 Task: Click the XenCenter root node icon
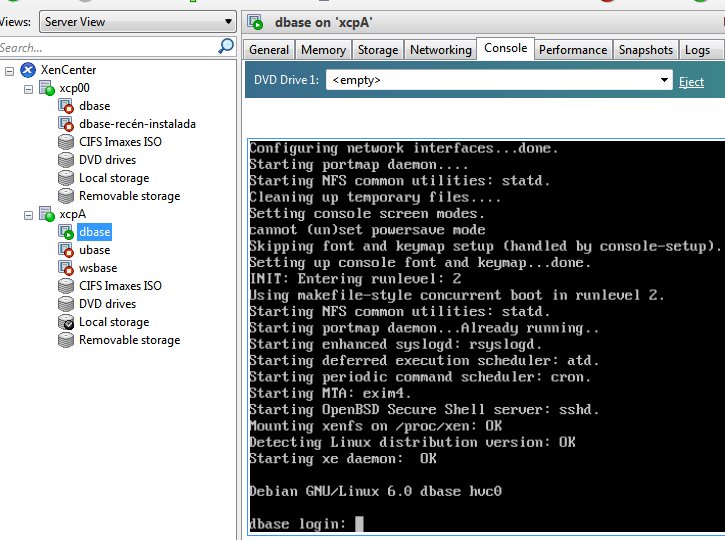(28, 70)
